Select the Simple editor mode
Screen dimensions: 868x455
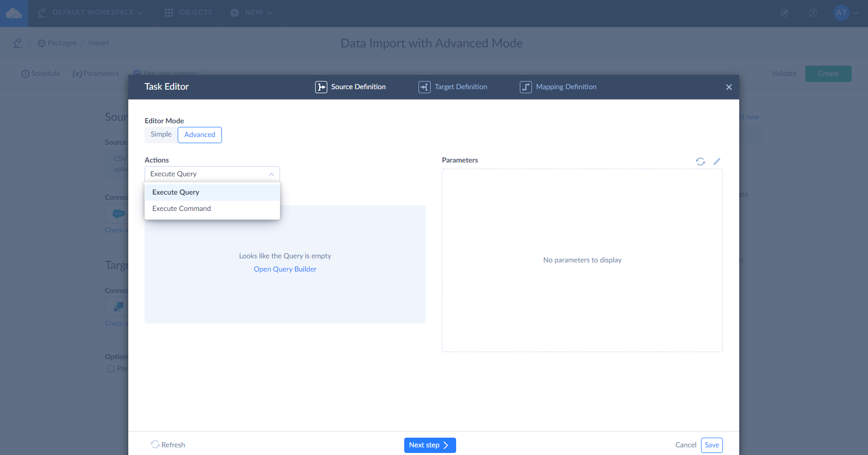tap(161, 135)
